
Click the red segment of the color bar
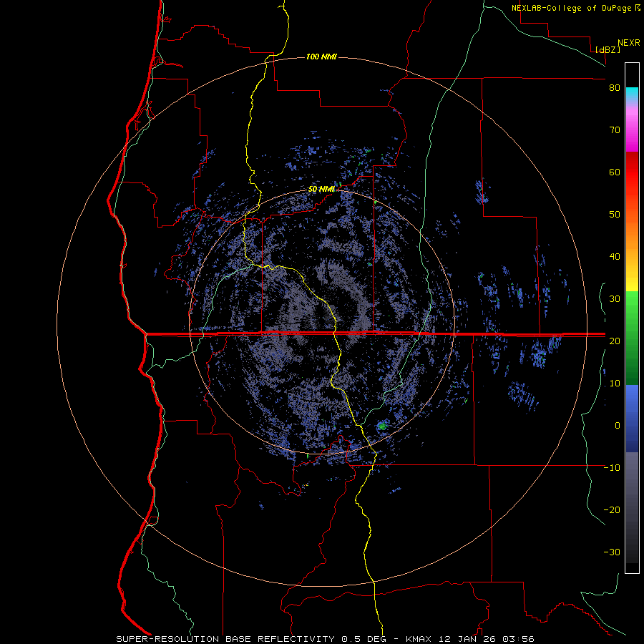pos(632,172)
